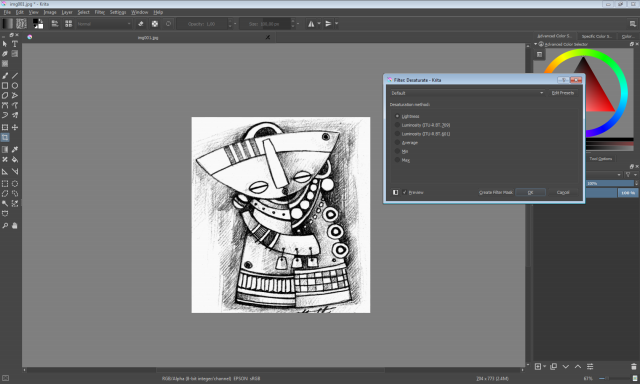640x384 pixels.
Task: Confirm the filter with OK
Action: pyautogui.click(x=530, y=192)
